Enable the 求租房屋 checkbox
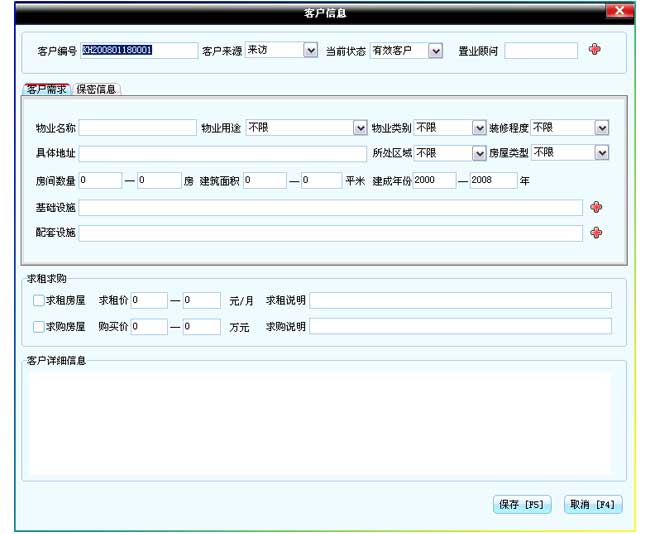This screenshot has width=650, height=534. pos(38,300)
